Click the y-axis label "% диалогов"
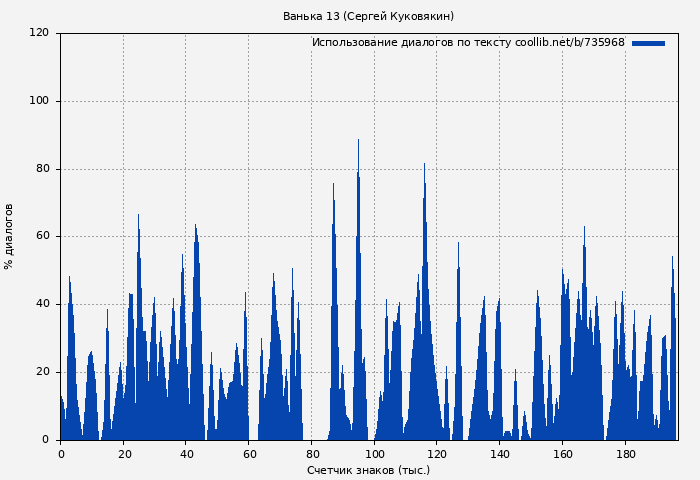This screenshot has height=480, width=700. pos(9,236)
